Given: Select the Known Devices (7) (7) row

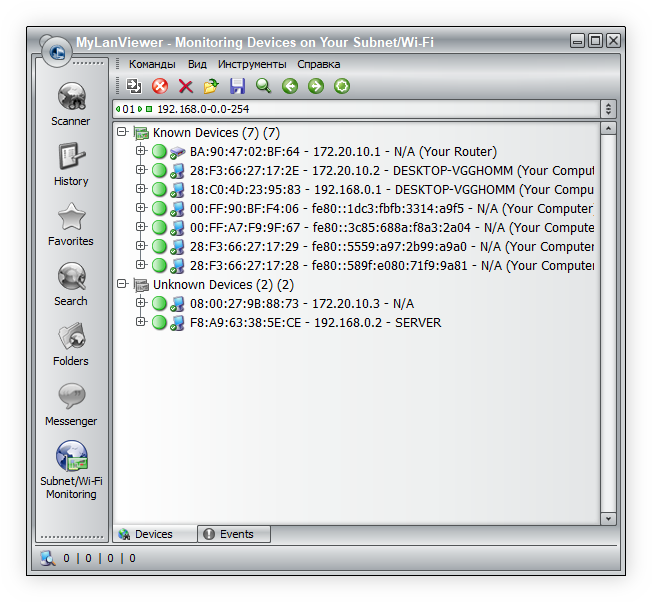Looking at the screenshot, I should [216, 133].
